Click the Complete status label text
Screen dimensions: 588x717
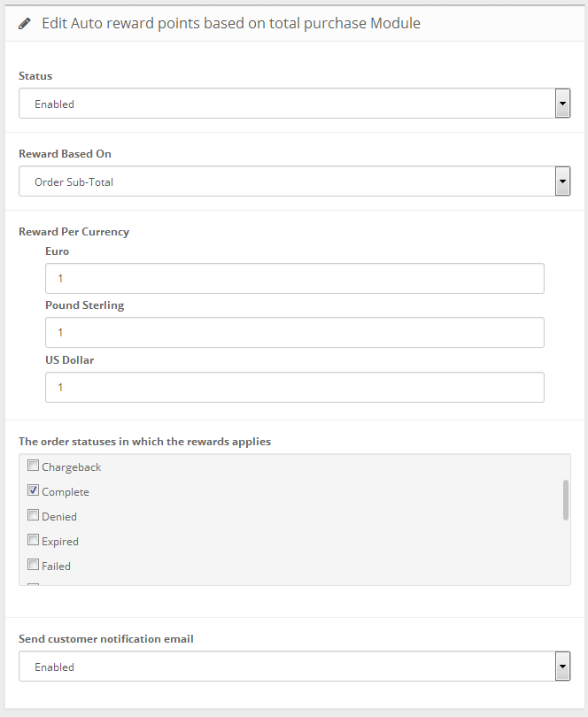[x=66, y=492]
